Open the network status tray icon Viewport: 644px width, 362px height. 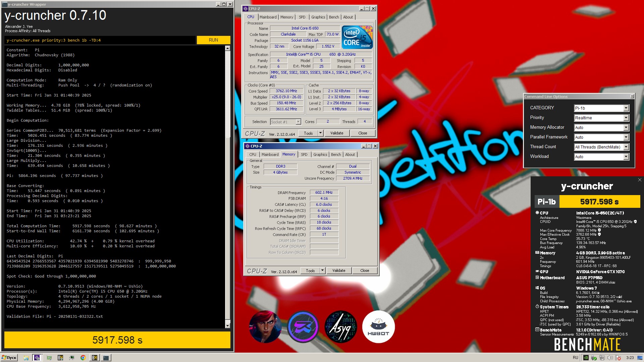[602, 358]
